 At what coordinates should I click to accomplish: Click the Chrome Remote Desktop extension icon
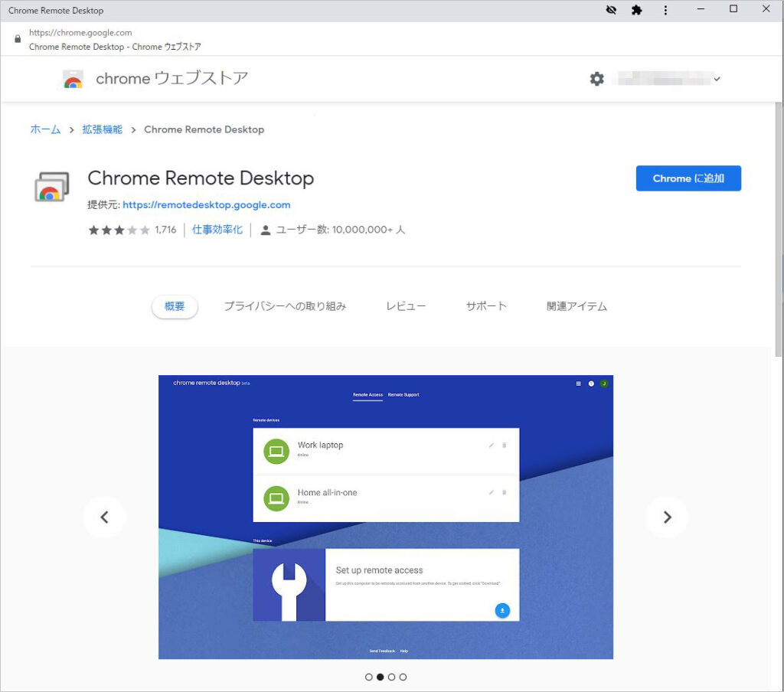pyautogui.click(x=51, y=187)
